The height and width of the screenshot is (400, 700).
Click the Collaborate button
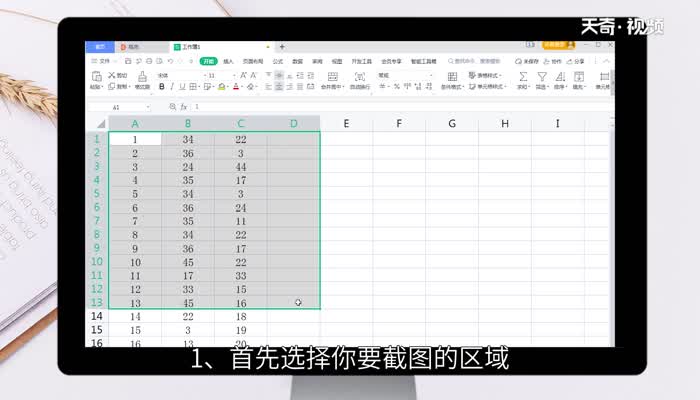tap(553, 61)
